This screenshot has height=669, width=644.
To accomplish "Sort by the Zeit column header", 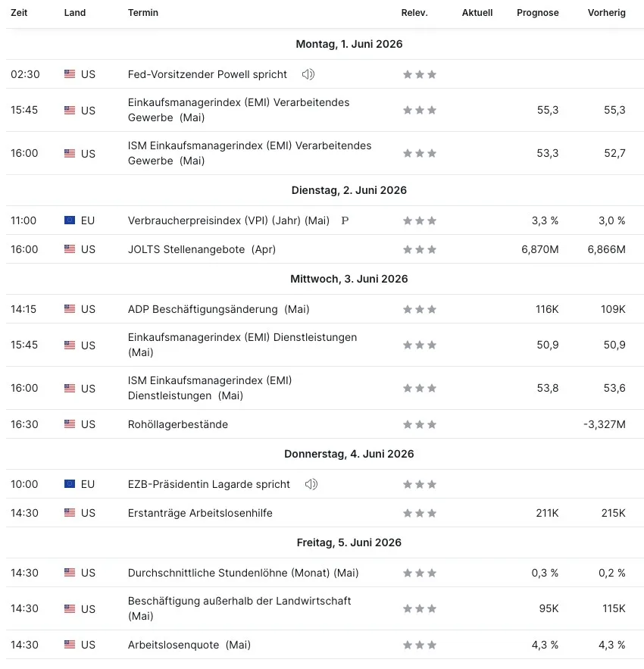I will click(x=19, y=13).
